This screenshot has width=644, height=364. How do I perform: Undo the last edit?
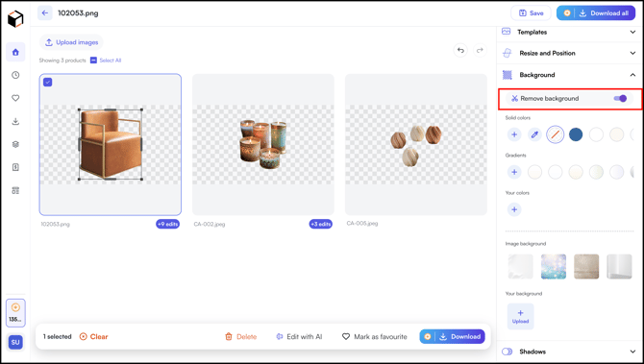click(460, 51)
